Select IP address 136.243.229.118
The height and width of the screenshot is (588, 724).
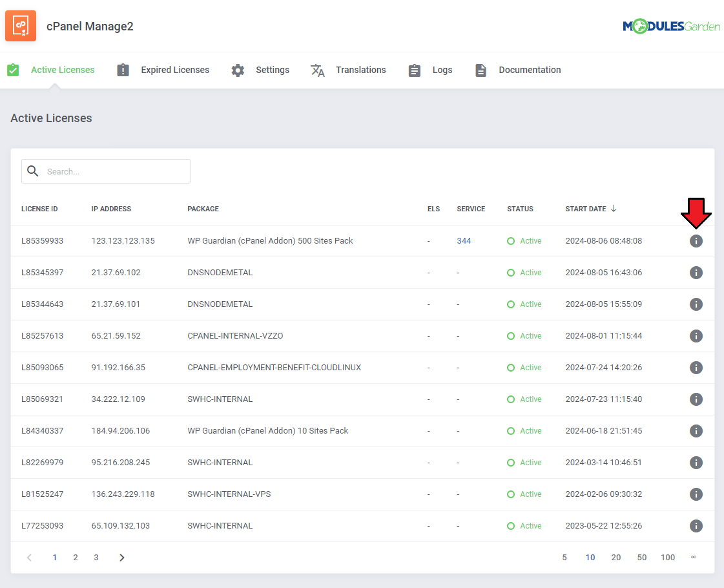tap(123, 494)
